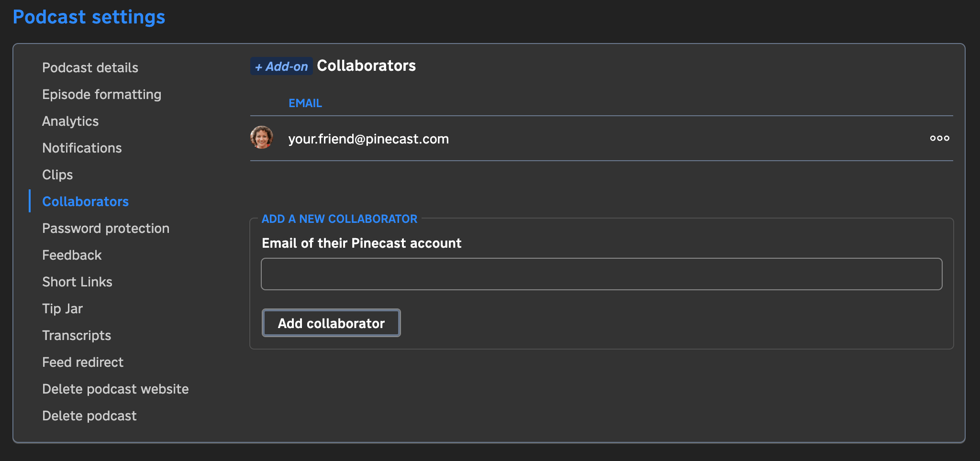Click the + Add-on badge

[281, 66]
